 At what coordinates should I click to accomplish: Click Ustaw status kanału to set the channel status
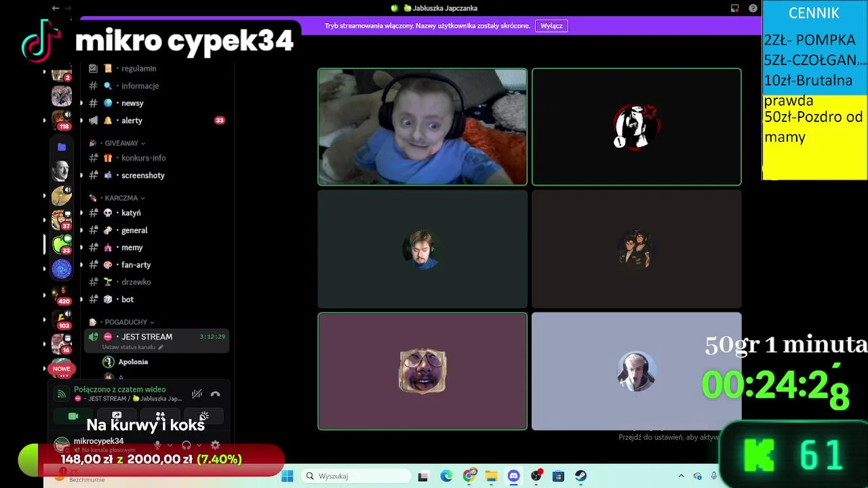pyautogui.click(x=132, y=347)
